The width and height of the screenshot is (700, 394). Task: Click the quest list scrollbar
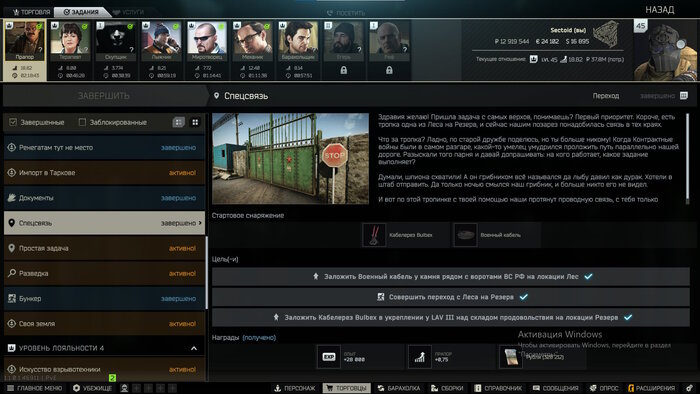click(206, 273)
